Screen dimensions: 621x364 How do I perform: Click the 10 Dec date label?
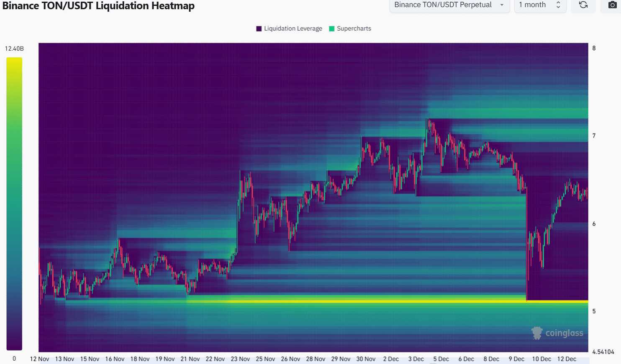click(x=542, y=359)
